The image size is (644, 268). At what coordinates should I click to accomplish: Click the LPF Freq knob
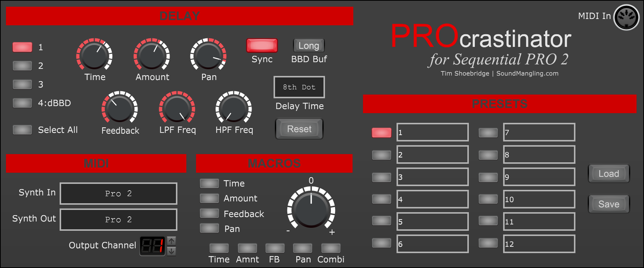177,108
